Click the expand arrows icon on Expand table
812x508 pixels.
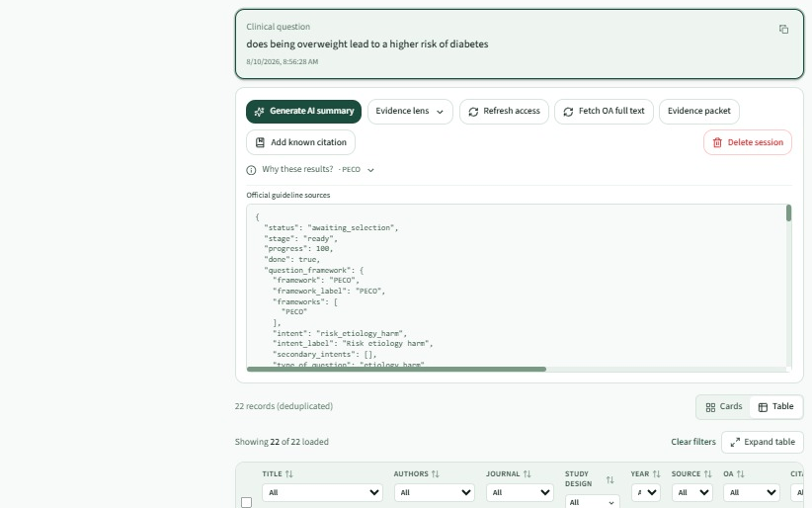coord(735,442)
